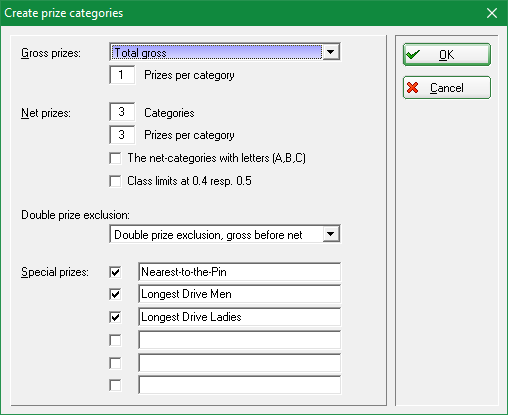508x415 pixels.
Task: Click the Gross prizes per category field
Action: click(122, 75)
